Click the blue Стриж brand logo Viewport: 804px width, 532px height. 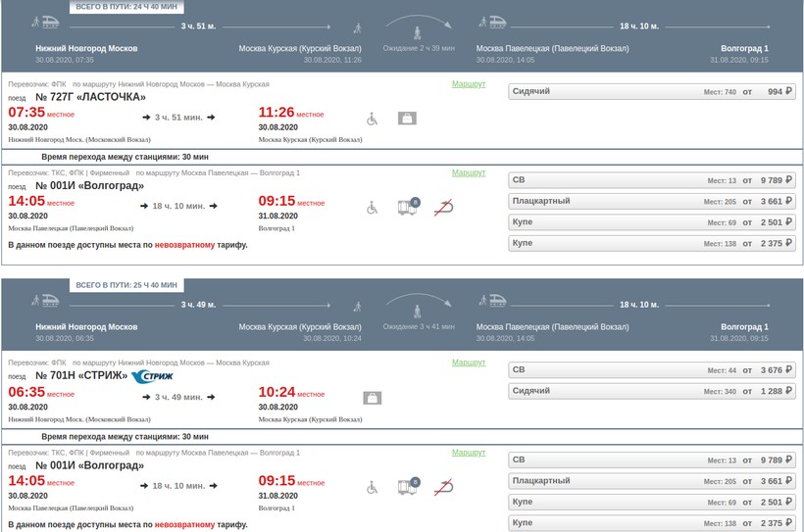[x=152, y=376]
